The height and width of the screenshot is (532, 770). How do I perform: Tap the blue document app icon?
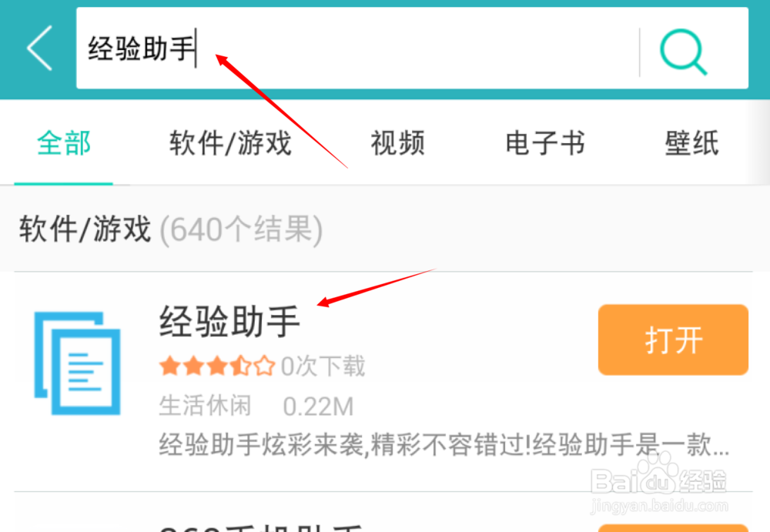77,363
